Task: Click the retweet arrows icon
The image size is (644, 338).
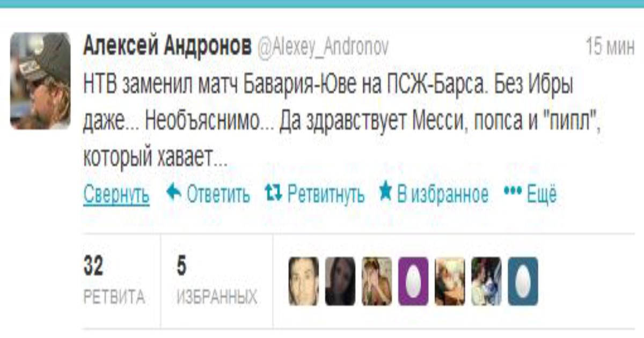Action: coord(274,192)
